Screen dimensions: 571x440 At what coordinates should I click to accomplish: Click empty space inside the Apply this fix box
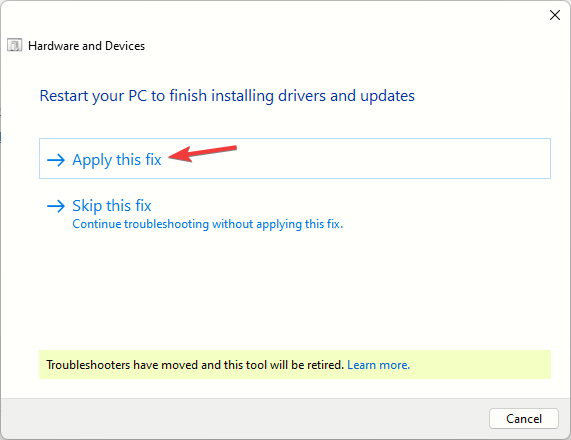(364, 158)
